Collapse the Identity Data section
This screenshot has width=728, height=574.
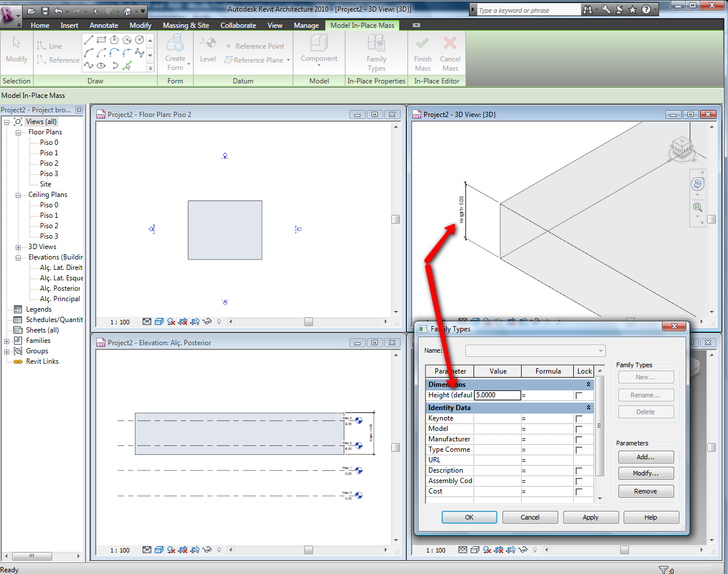coord(588,408)
